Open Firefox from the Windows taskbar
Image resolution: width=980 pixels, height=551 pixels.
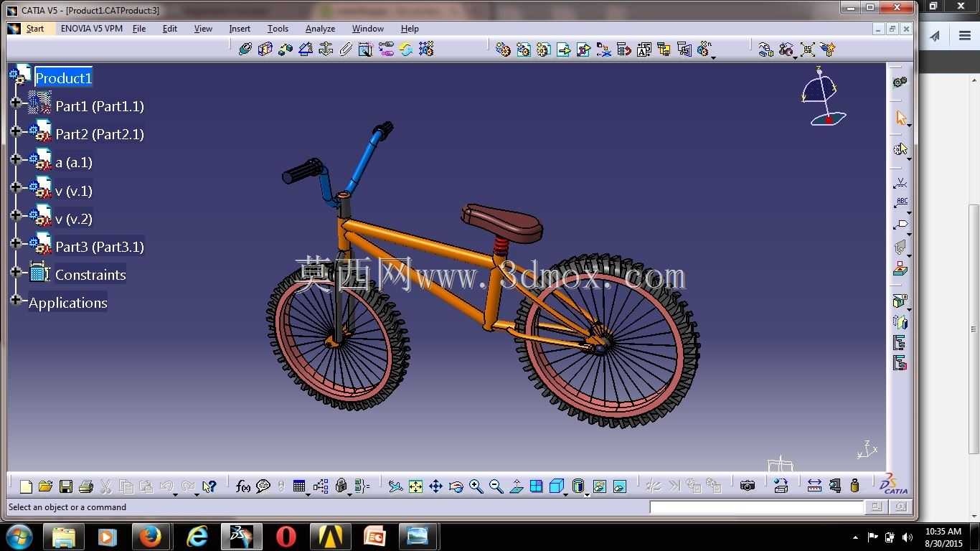tap(151, 537)
